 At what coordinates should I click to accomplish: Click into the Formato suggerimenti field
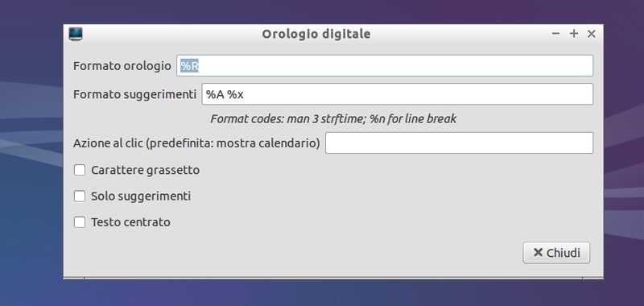pyautogui.click(x=397, y=94)
